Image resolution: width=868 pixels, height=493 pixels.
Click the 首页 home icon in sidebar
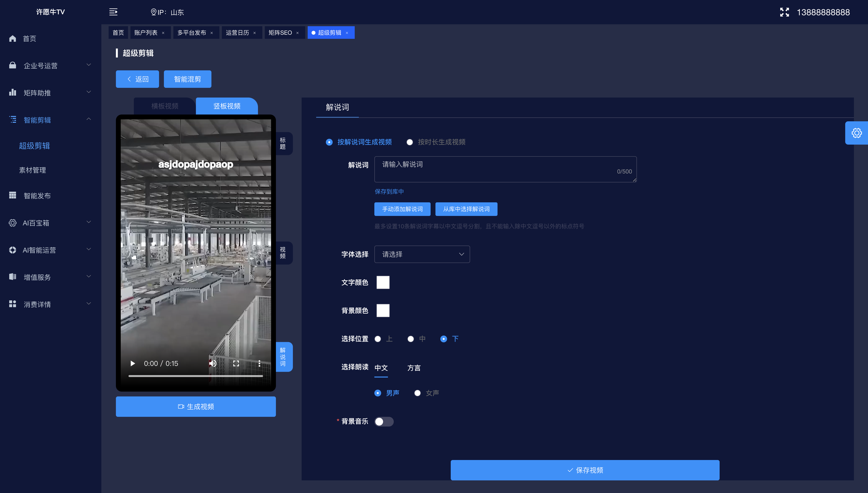click(13, 39)
